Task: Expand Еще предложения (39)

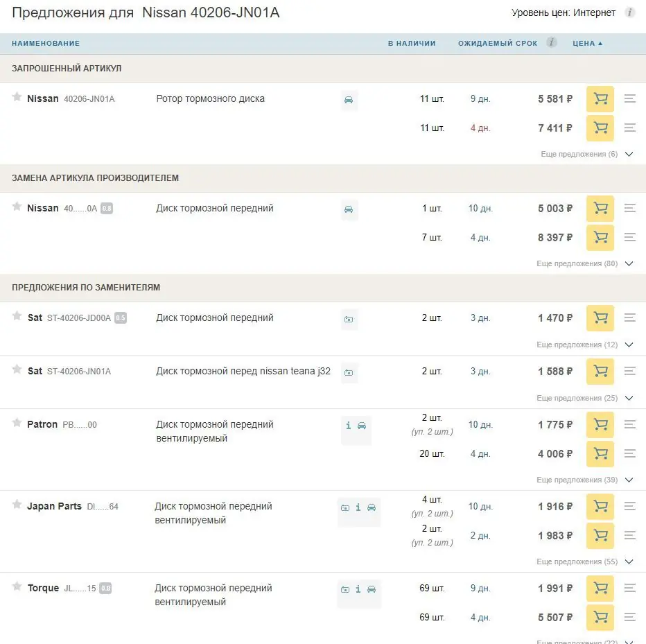Action: point(584,480)
